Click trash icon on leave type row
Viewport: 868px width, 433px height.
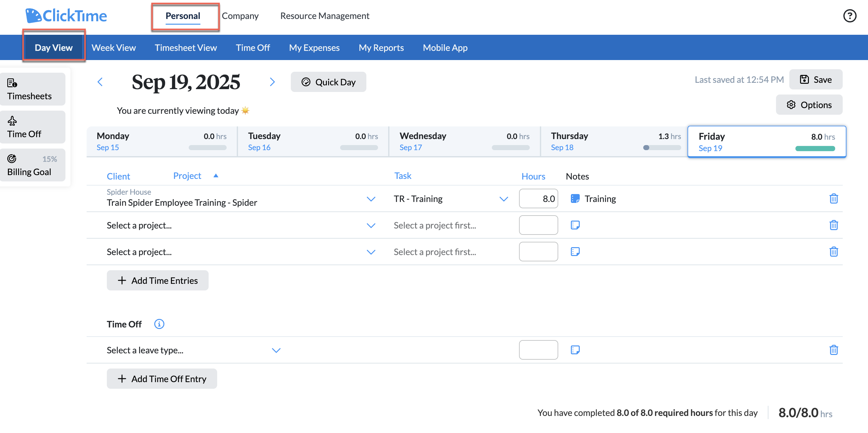point(833,350)
